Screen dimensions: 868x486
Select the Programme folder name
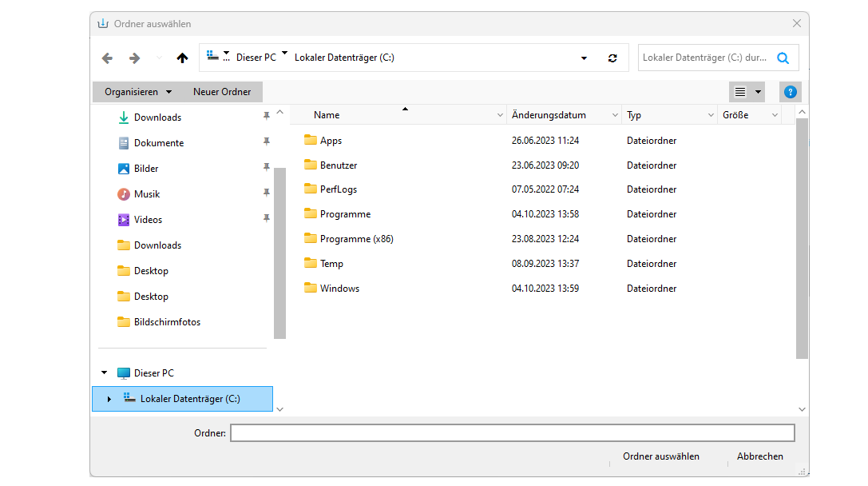(x=346, y=214)
